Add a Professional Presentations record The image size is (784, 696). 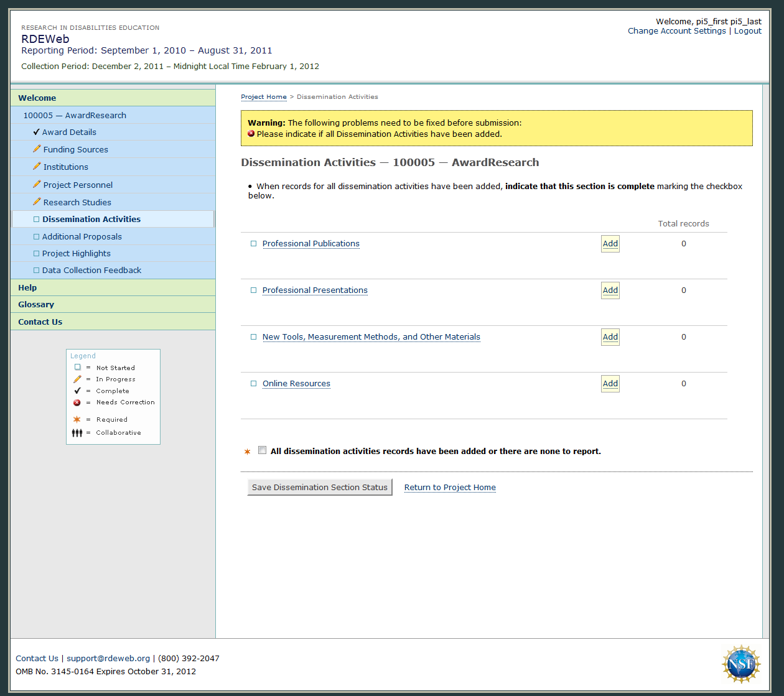coord(610,290)
